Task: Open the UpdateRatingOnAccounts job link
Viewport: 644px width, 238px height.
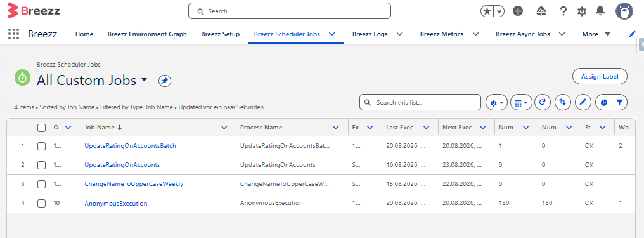Action: coord(122,165)
